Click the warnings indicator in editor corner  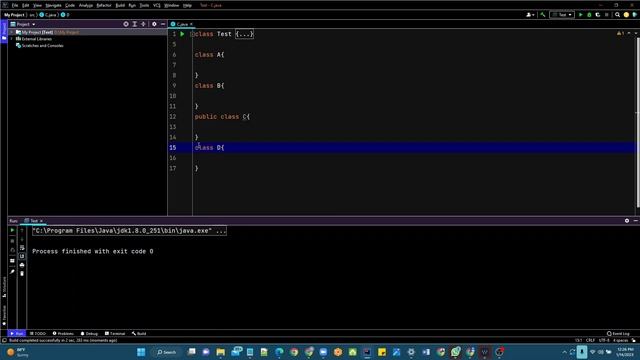click(620, 33)
